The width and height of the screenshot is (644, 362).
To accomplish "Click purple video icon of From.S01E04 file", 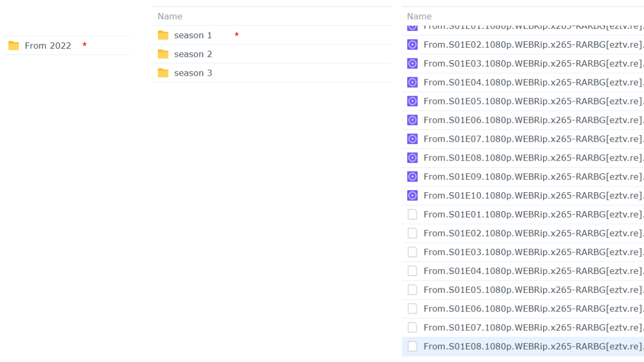I will point(412,82).
